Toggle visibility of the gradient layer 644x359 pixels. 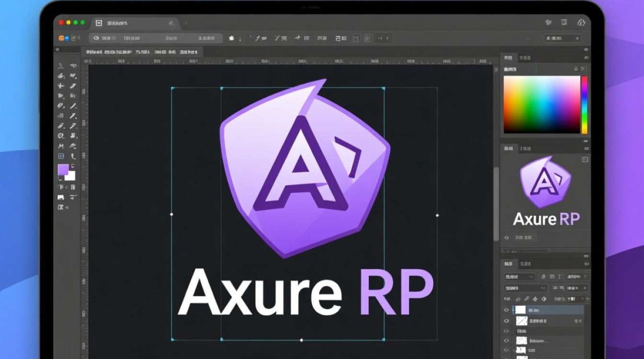coord(506,320)
